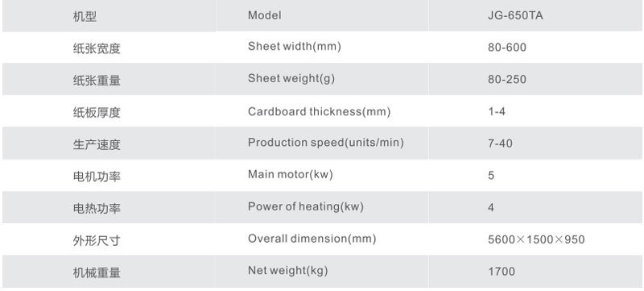Click the Sheet width(mm) label
This screenshot has height=291, width=644.
(x=295, y=46)
